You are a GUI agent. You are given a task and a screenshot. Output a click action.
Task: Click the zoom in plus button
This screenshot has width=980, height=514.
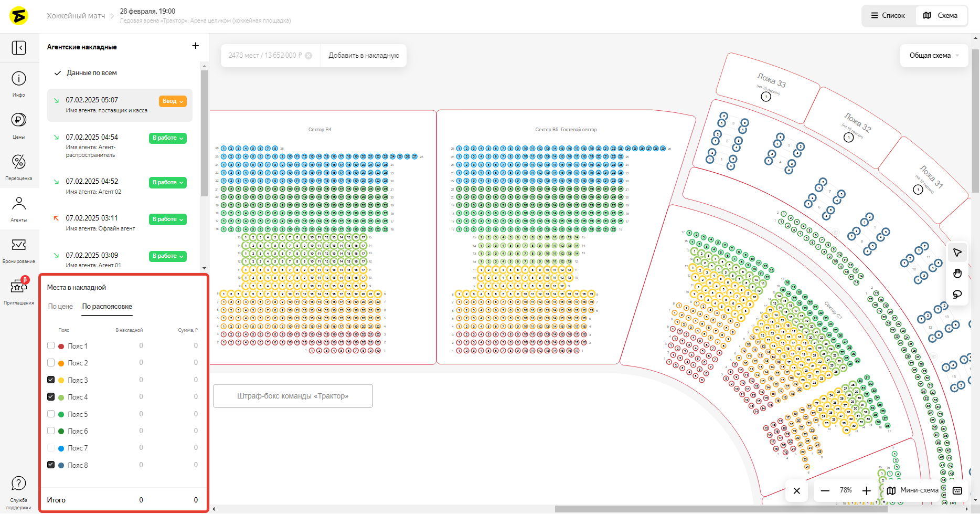(867, 491)
